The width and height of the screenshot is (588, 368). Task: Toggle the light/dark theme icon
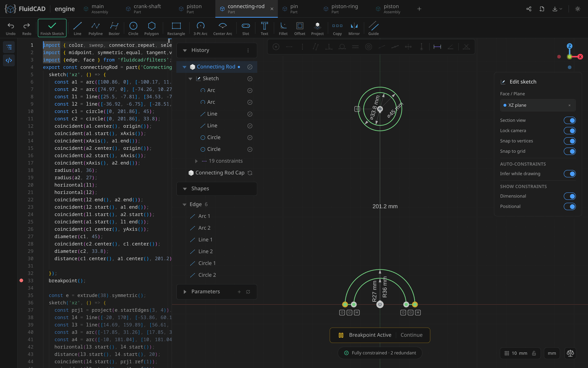point(578,9)
